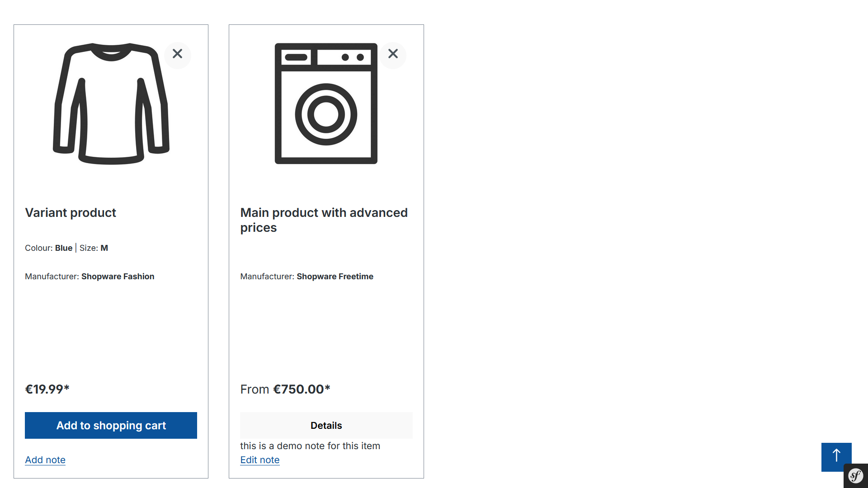The image size is (868, 488).
Task: Add Variant product to shopping cart
Action: 111,425
